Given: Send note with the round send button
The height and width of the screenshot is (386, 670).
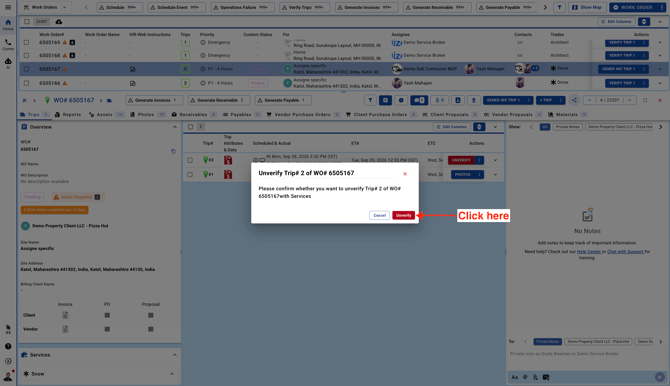Looking at the screenshot, I should tap(660, 377).
